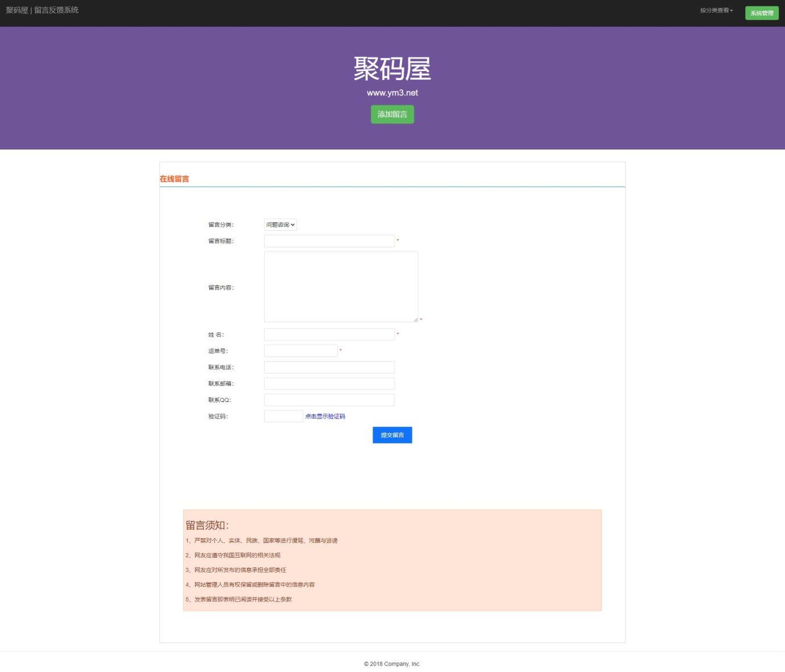Screen dimensions: 785x672
Task: Click the www.ym3.net text in banner
Action: (x=392, y=93)
